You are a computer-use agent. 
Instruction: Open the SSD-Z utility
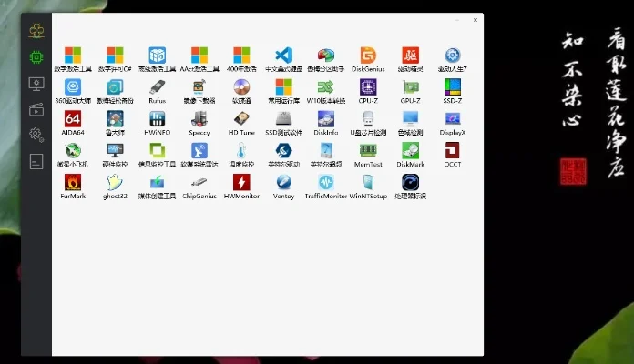coord(452,91)
